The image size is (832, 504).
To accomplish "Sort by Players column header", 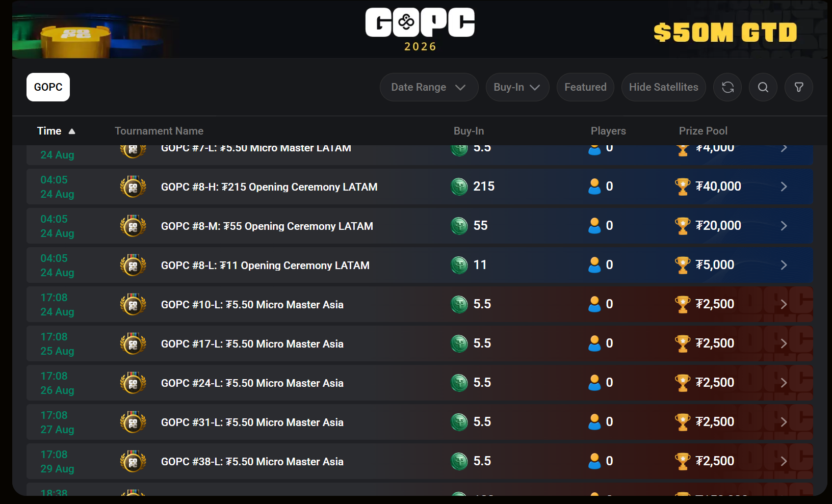I will pyautogui.click(x=608, y=131).
